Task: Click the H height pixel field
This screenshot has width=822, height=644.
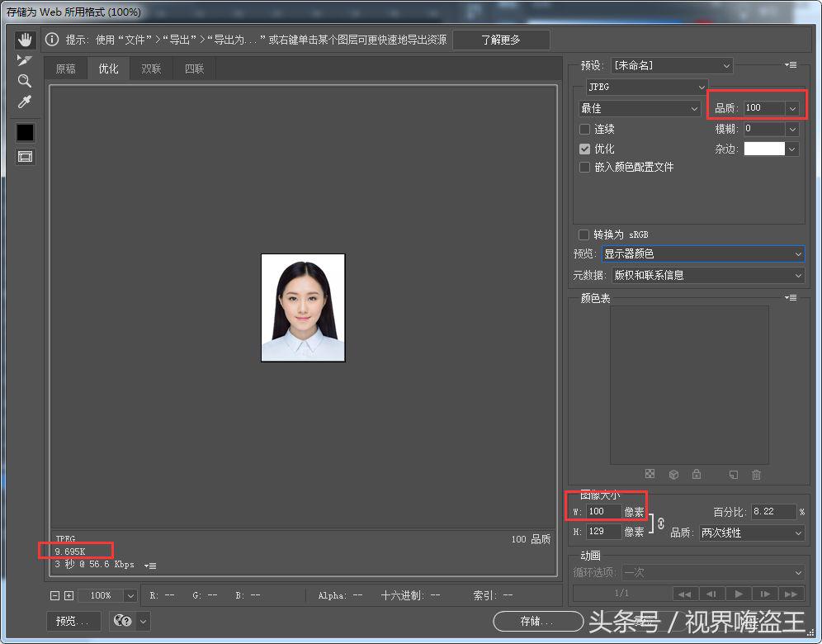Action: pyautogui.click(x=603, y=531)
